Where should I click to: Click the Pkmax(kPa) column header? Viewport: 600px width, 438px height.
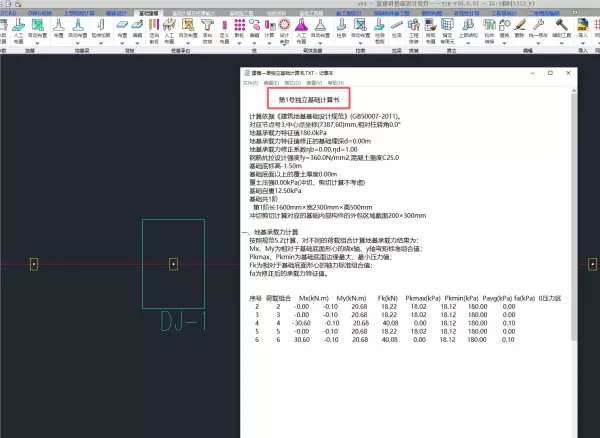423,298
